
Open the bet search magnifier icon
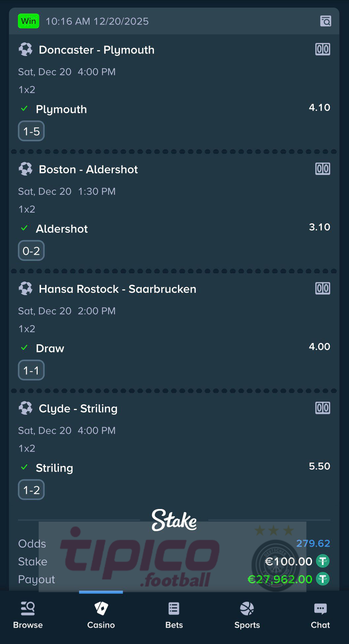click(326, 21)
